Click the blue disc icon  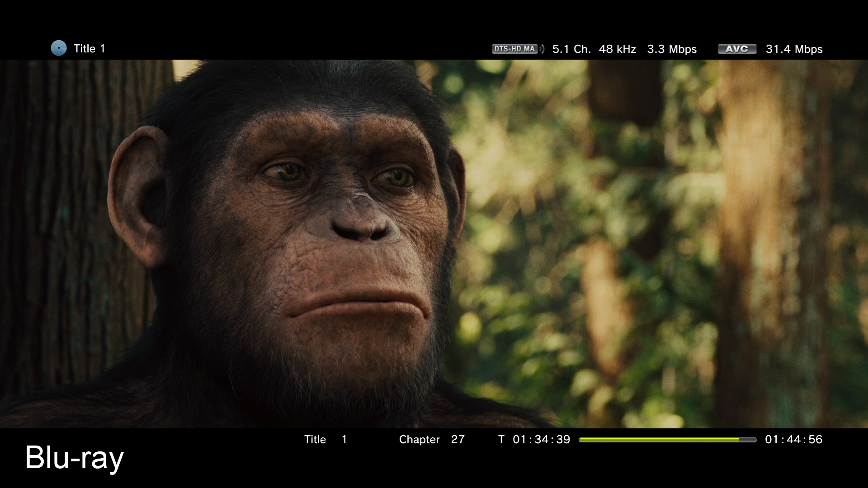59,48
